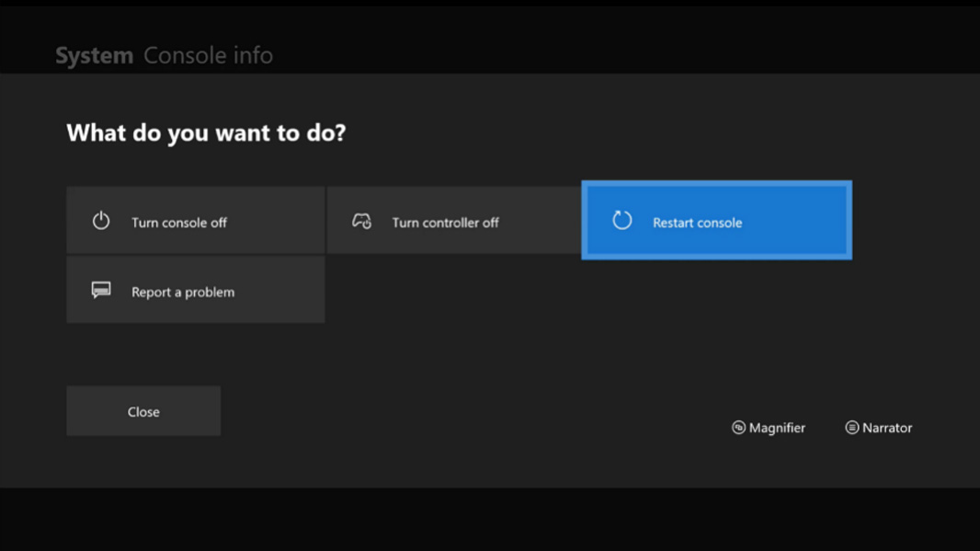Choose the Turn controller off text label
The height and width of the screenshot is (551, 980).
click(x=445, y=223)
